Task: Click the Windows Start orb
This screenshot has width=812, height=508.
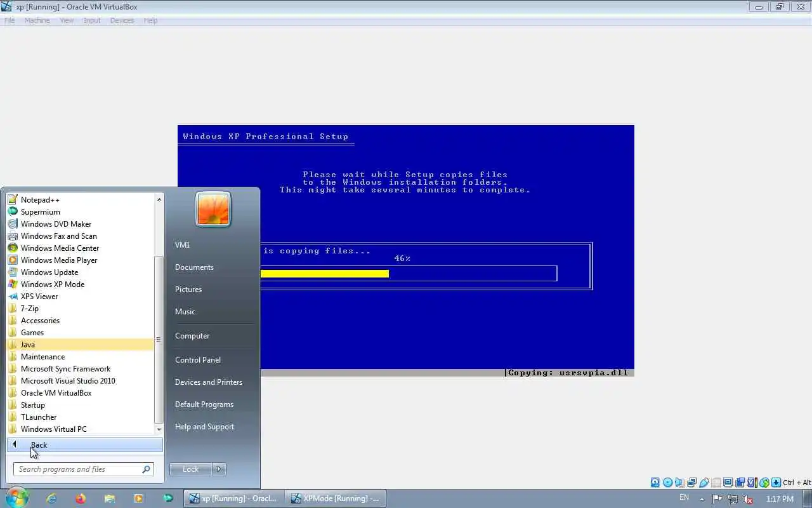Action: click(16, 498)
